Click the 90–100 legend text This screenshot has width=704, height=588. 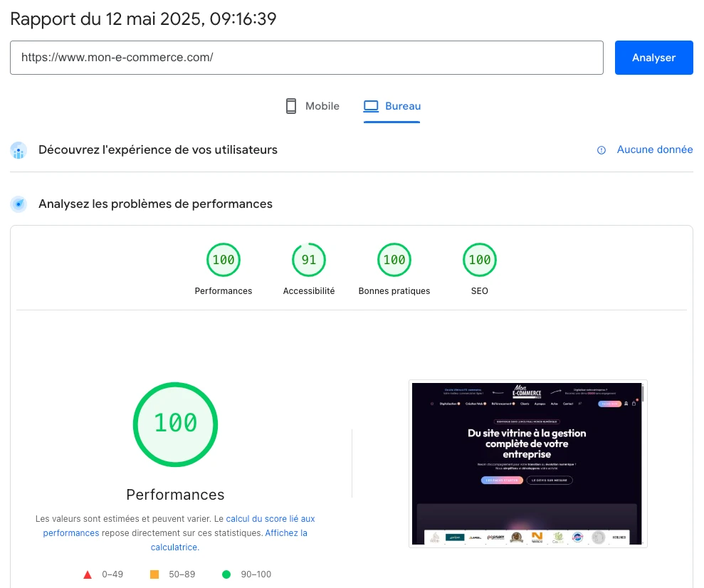pyautogui.click(x=256, y=574)
